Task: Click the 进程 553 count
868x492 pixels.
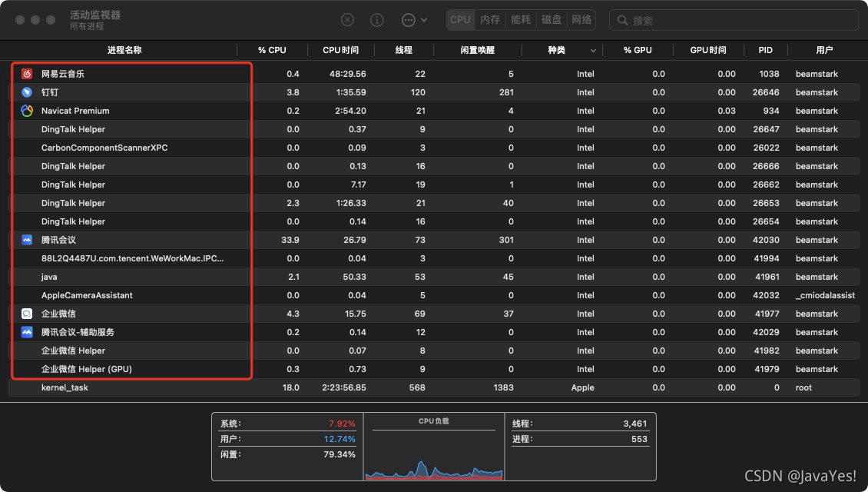Action: (x=580, y=439)
